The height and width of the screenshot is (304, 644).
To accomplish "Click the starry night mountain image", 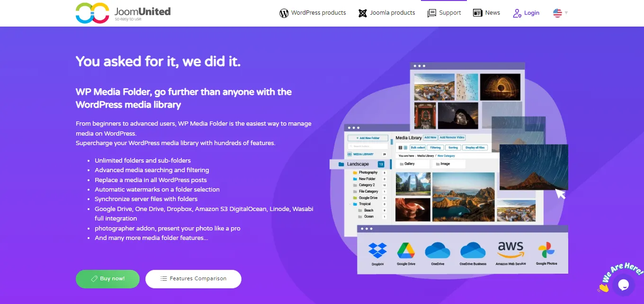I will tap(533, 167).
